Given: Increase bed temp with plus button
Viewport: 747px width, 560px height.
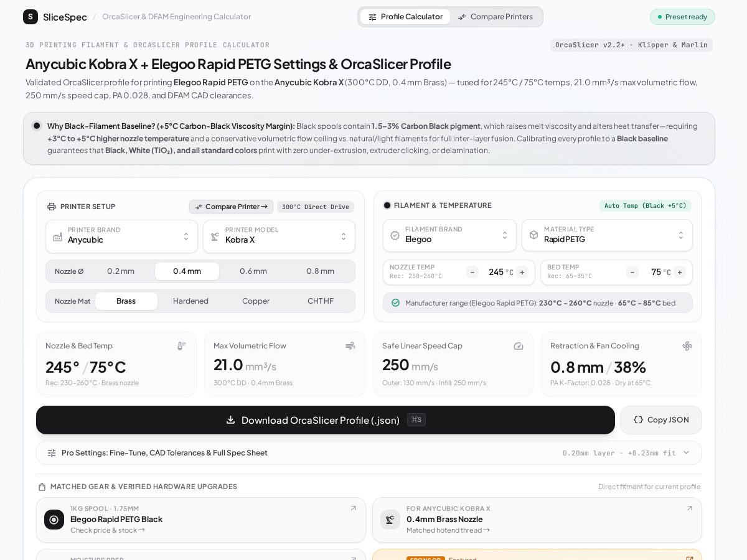Looking at the screenshot, I should (680, 272).
